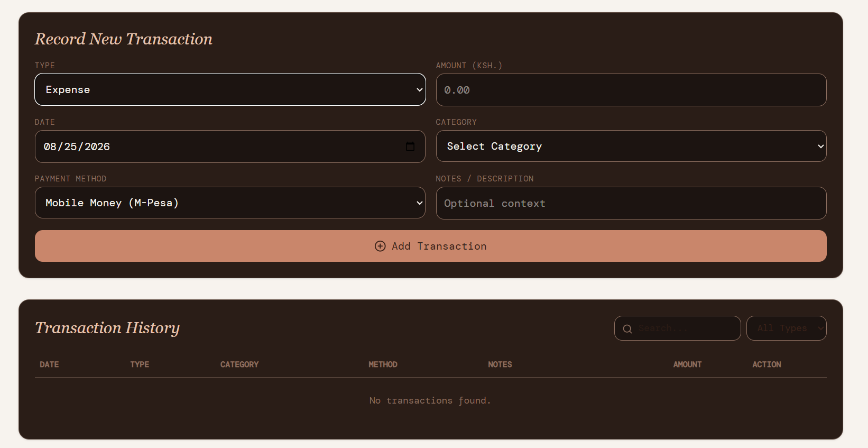Click the AMOUNT column header

(687, 364)
